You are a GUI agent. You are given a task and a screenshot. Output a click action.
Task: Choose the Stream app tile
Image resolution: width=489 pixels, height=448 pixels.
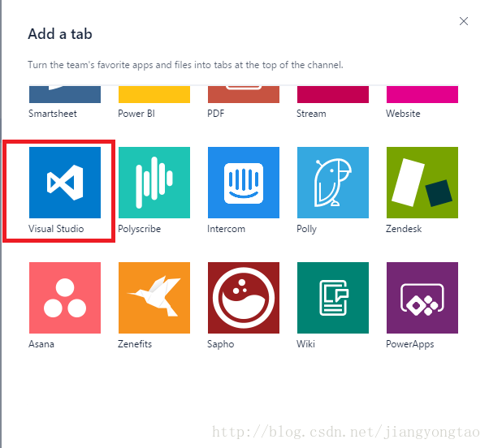(333, 94)
